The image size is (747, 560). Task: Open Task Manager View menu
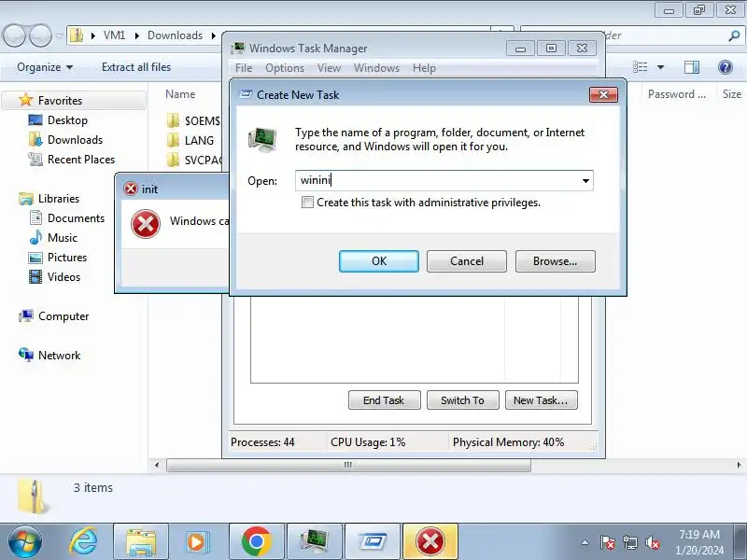pos(330,68)
